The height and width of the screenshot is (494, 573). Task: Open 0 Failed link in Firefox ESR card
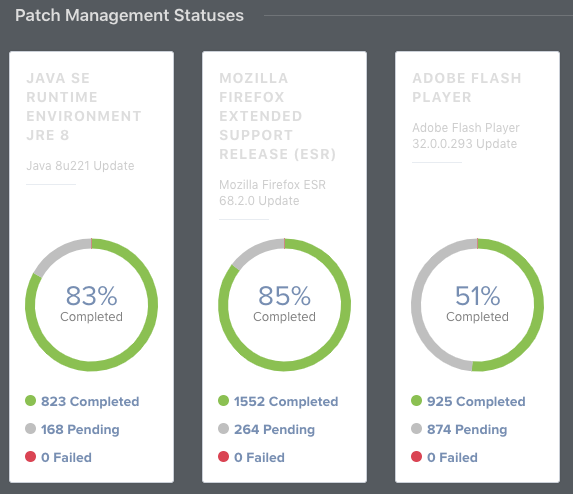[259, 457]
